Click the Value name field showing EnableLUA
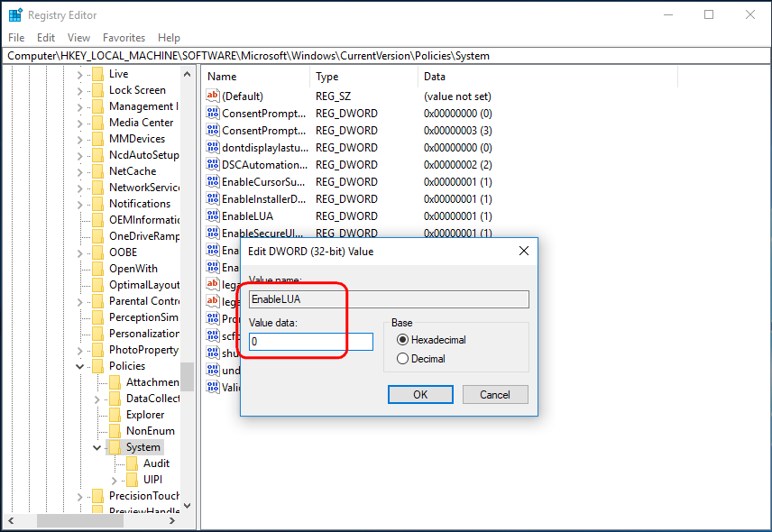 point(389,299)
